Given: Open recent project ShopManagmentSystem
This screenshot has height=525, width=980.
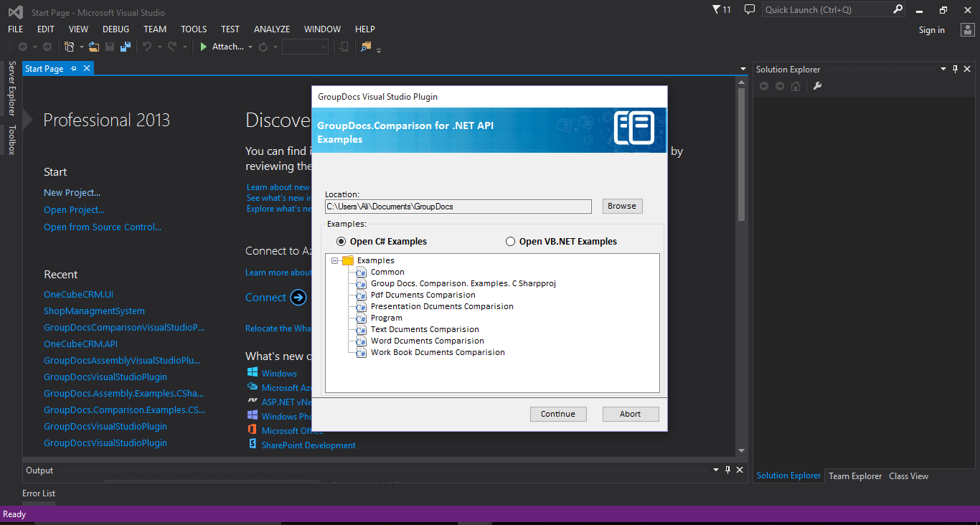Looking at the screenshot, I should point(94,311).
